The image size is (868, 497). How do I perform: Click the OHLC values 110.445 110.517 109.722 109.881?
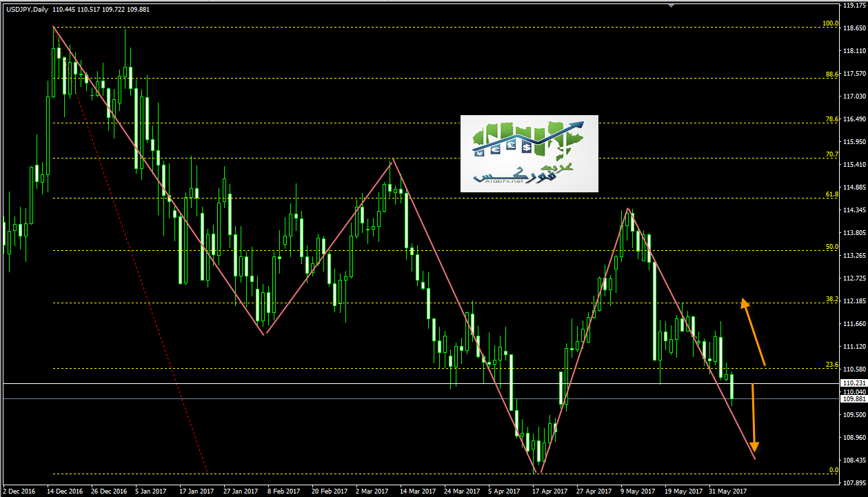pyautogui.click(x=101, y=8)
